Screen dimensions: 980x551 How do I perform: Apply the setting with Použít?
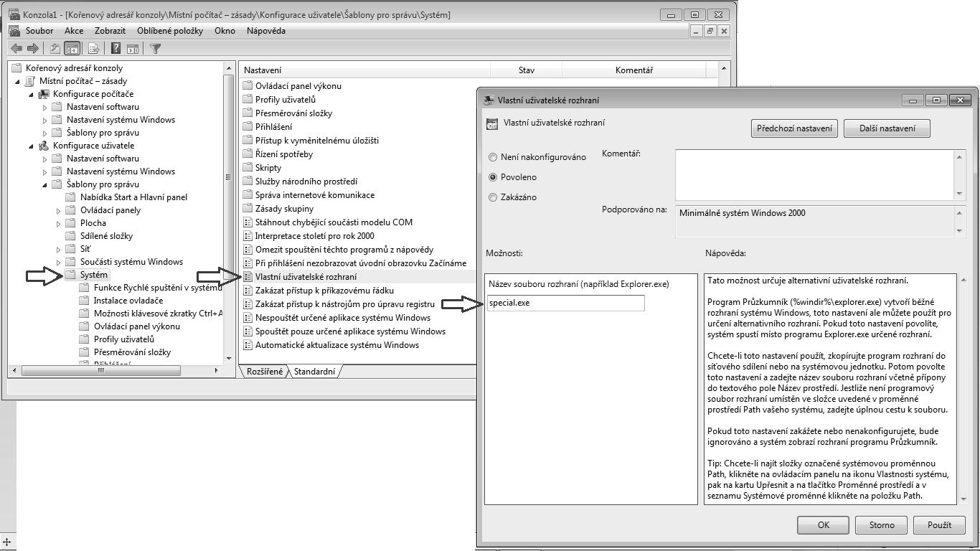point(939,525)
